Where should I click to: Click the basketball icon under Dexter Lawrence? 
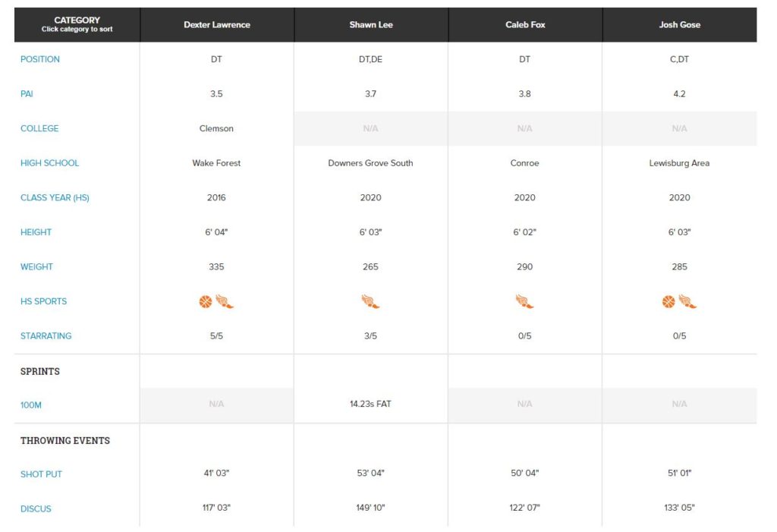[x=206, y=301]
